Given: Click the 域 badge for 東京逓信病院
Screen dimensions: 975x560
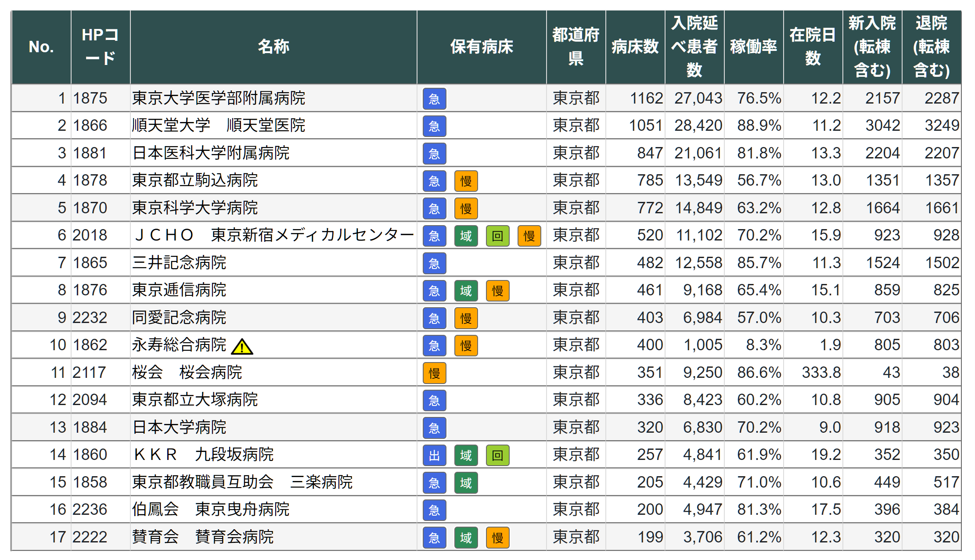Looking at the screenshot, I should coord(466,291).
